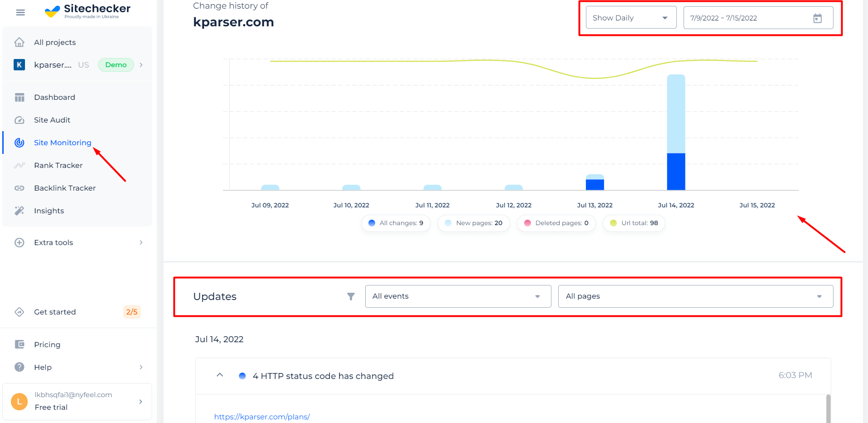Click the Backlink Tracker link icon

point(20,188)
